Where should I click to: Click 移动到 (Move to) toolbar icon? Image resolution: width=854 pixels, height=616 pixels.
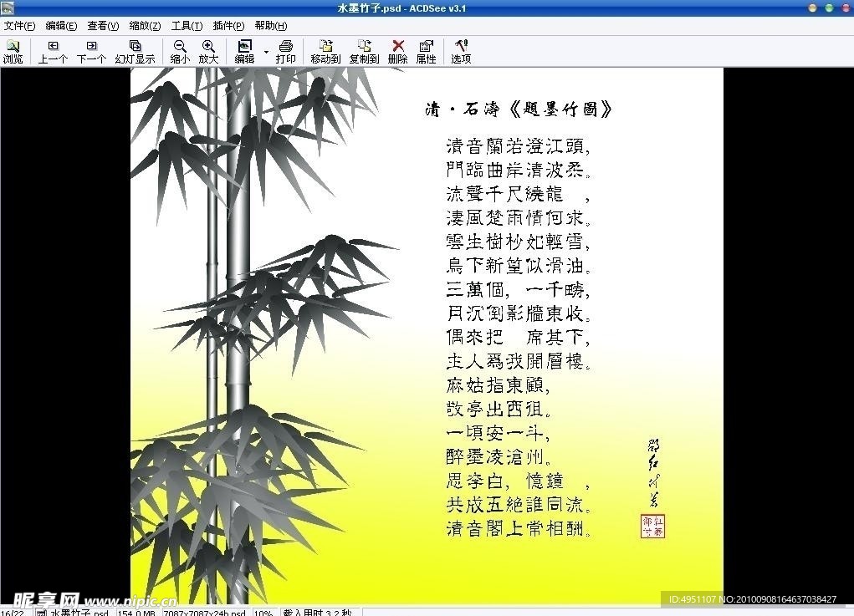pyautogui.click(x=325, y=52)
